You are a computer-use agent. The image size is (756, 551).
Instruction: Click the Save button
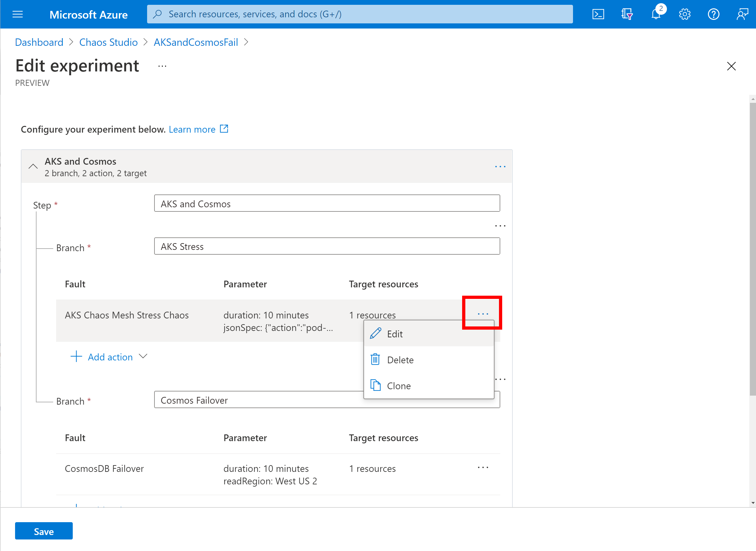click(x=44, y=531)
